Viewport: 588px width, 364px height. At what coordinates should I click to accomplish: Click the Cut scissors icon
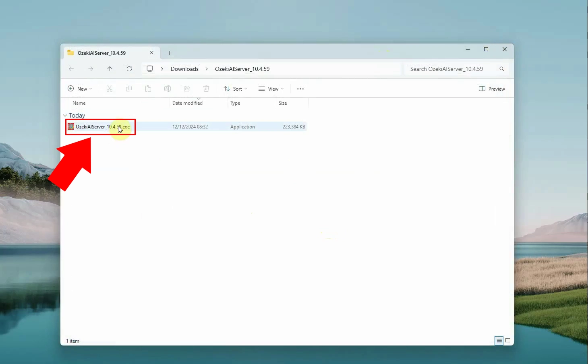pyautogui.click(x=110, y=89)
